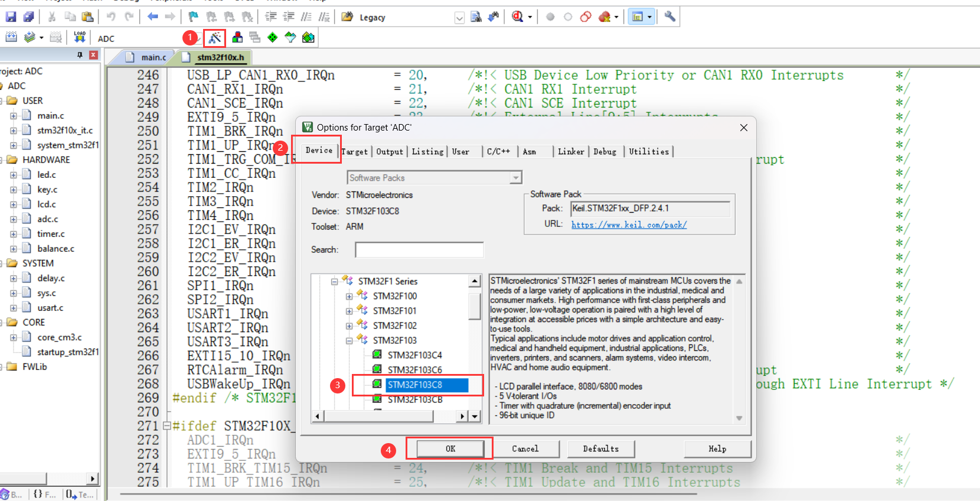980x501 pixels.
Task: Select STM32F103C6 in device list
Action: [414, 370]
